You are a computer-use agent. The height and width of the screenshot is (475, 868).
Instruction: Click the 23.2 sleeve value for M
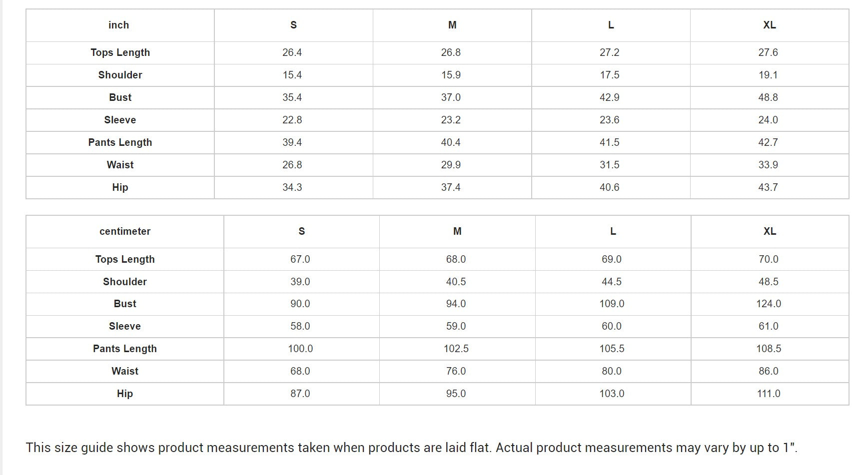pos(451,120)
